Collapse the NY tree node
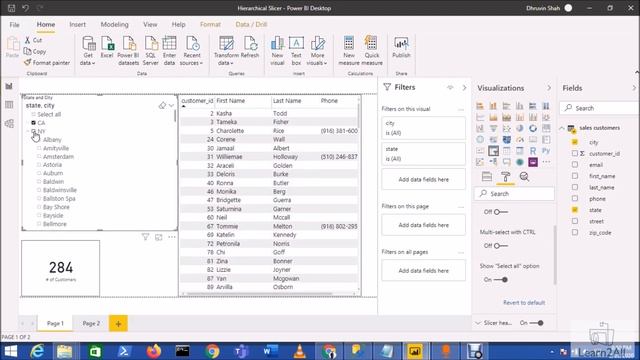This screenshot has height=360, width=640. pyautogui.click(x=28, y=131)
